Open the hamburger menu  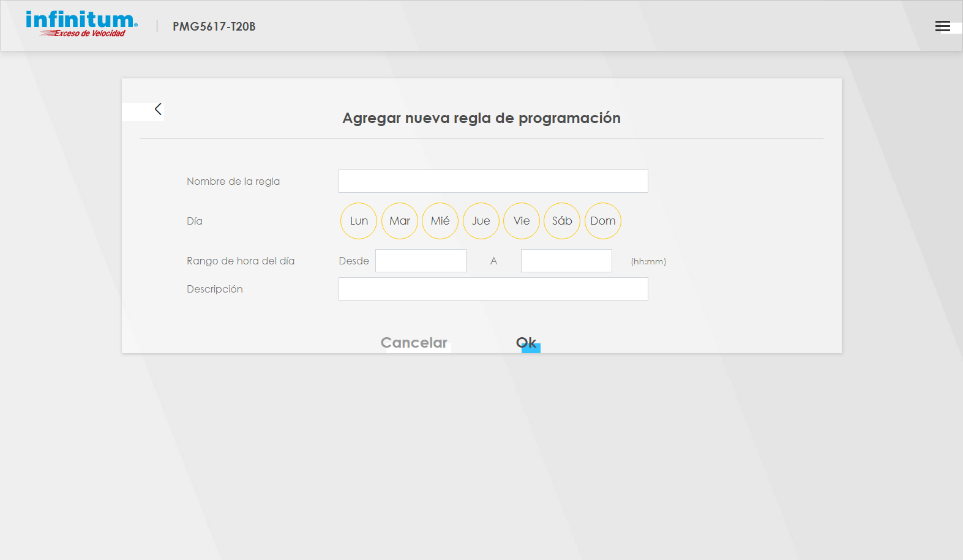942,26
